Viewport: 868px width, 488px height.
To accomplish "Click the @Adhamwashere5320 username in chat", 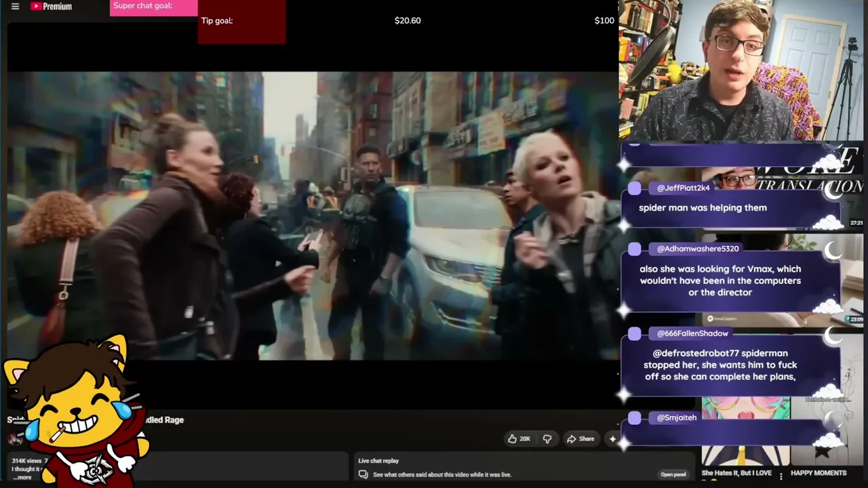I will pyautogui.click(x=698, y=249).
